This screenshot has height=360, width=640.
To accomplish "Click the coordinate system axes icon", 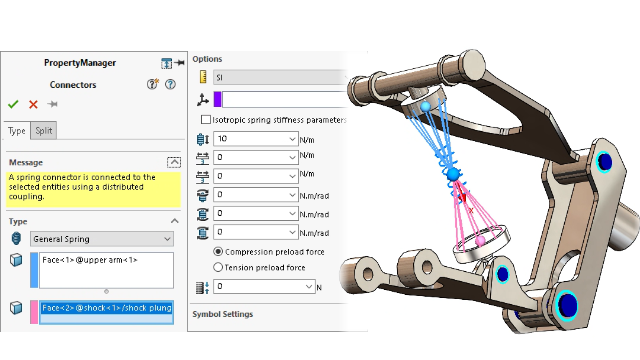I will pos(202,100).
